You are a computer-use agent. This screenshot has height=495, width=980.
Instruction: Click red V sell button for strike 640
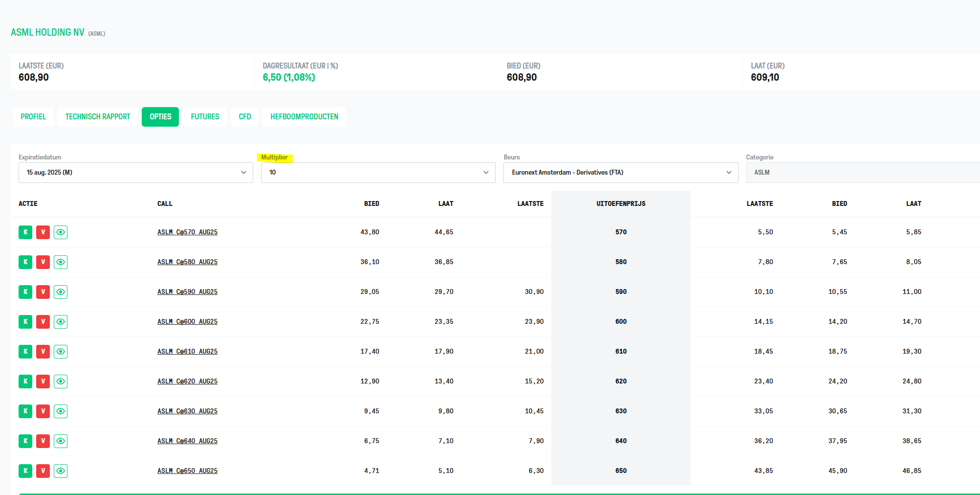[x=43, y=441]
